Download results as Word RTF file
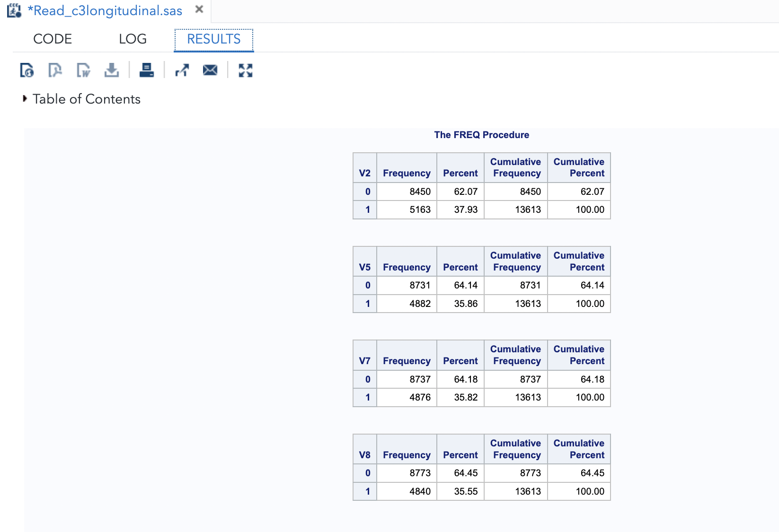 tap(83, 70)
